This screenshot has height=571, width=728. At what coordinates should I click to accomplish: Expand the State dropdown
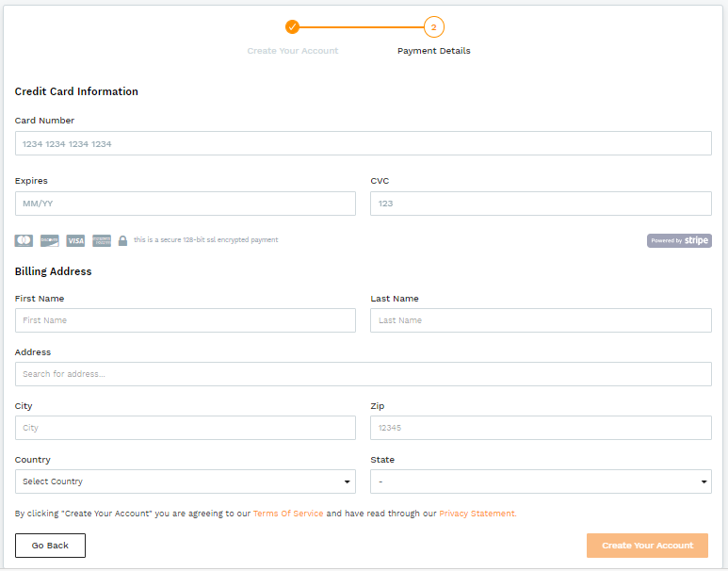point(541,481)
